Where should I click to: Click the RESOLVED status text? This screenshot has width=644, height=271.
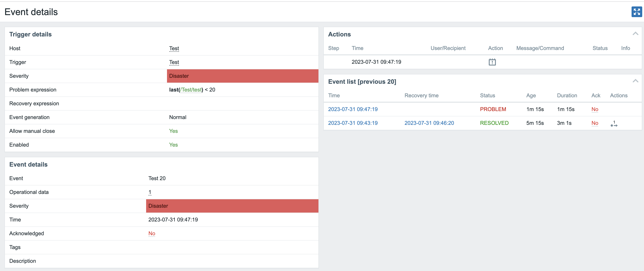[x=494, y=123]
